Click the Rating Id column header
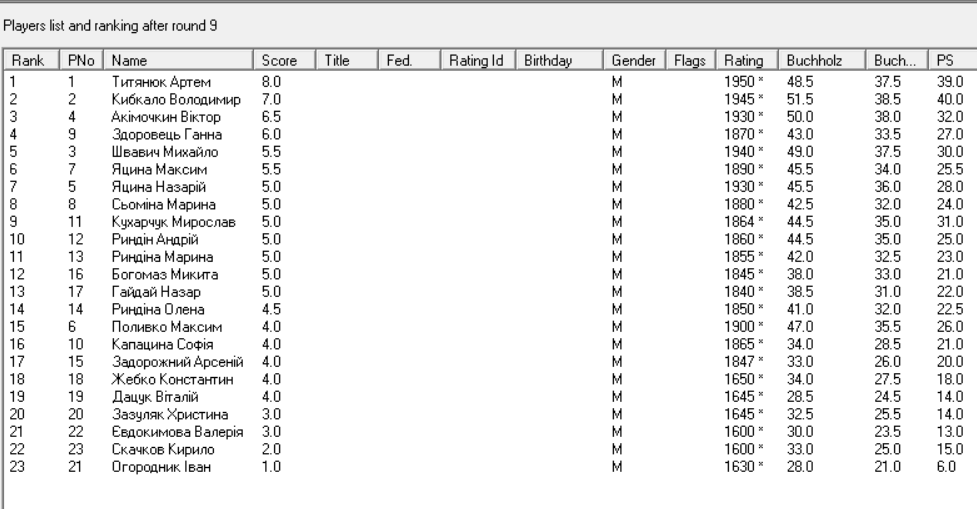 pos(478,60)
